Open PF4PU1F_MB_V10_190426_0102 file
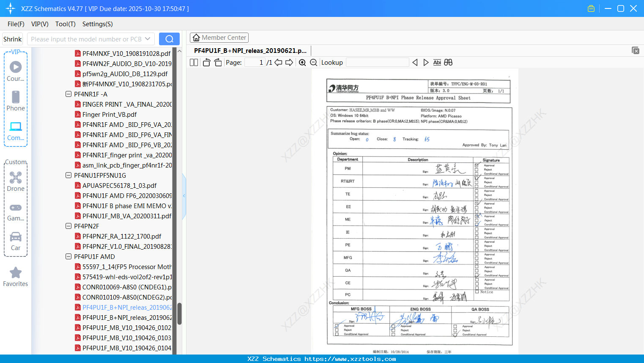This screenshot has height=363, width=644. point(123,327)
